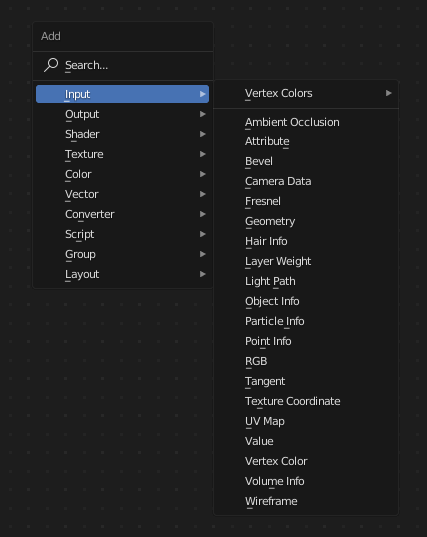Image resolution: width=427 pixels, height=537 pixels.
Task: Add an Object Info node
Action: pos(306,301)
